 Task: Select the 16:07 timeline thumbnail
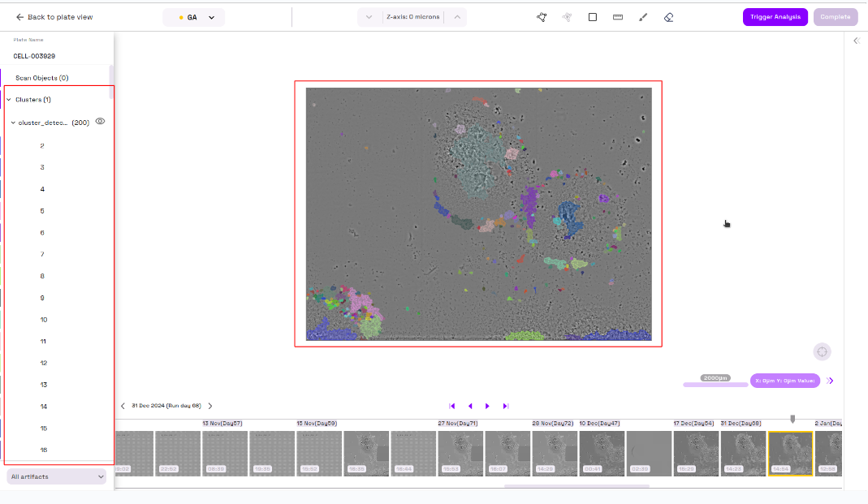pos(507,453)
